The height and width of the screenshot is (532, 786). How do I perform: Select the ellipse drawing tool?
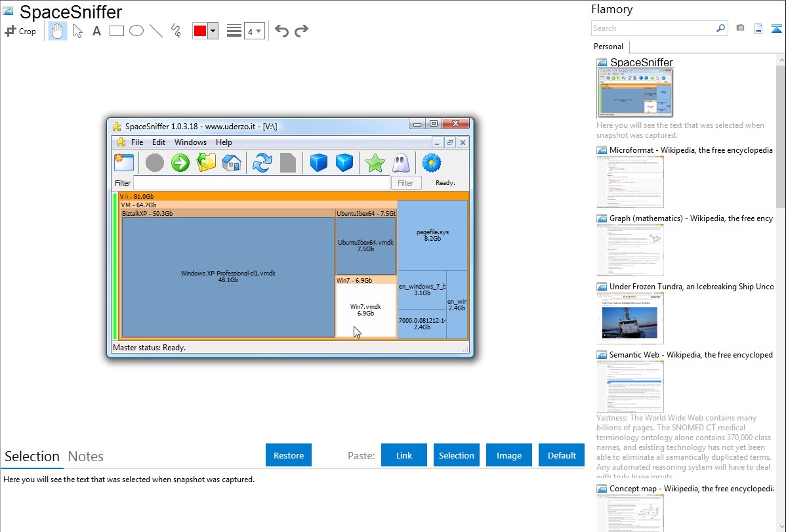coord(136,31)
